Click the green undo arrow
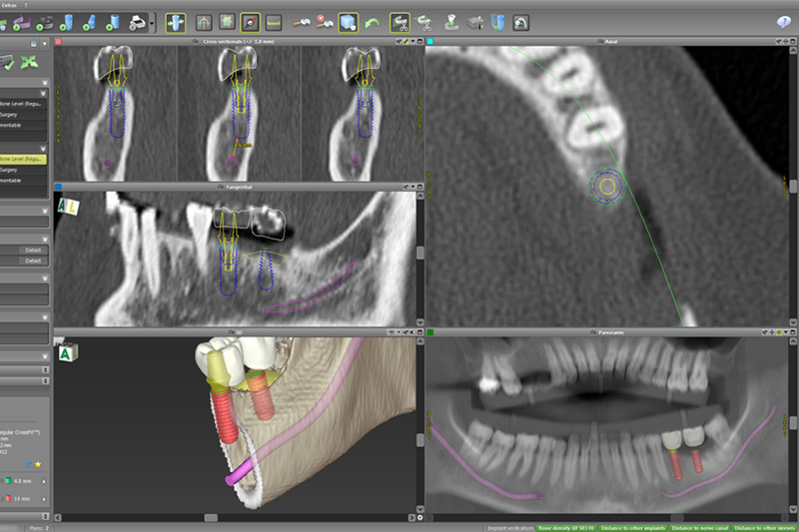 pos(372,23)
